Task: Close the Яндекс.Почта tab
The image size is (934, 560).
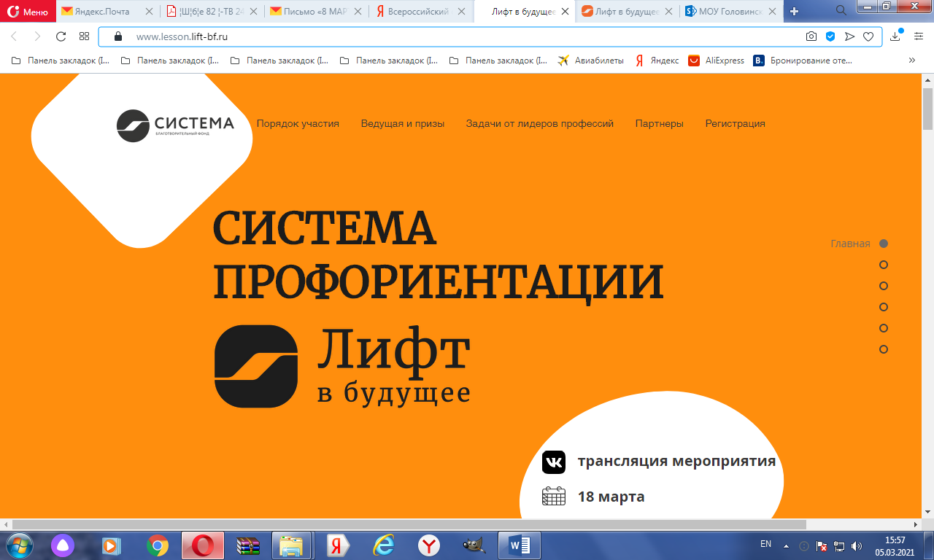Action: click(x=149, y=12)
